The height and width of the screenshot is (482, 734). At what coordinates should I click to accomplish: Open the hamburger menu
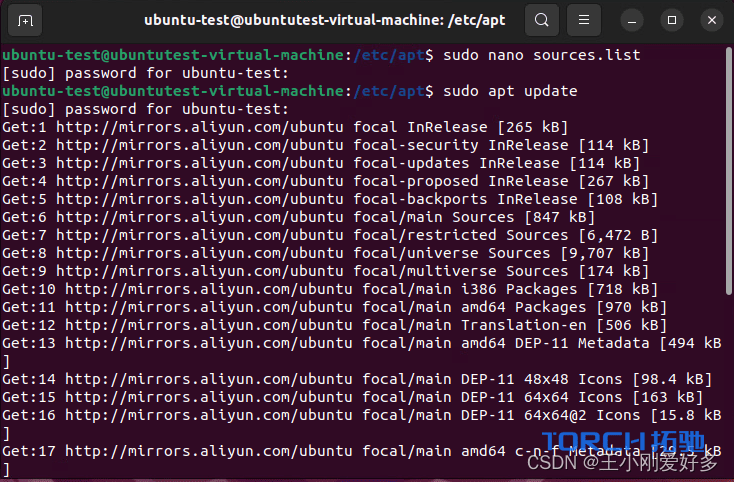[x=584, y=20]
